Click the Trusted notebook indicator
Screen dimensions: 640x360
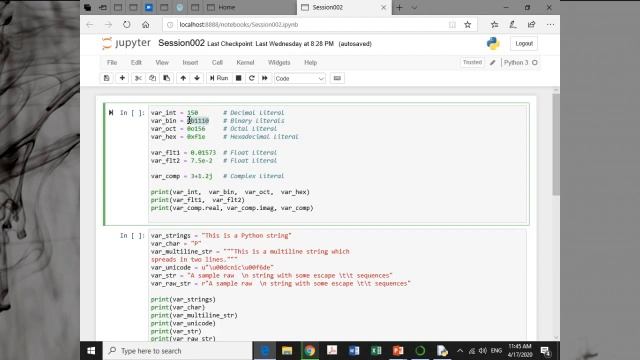(x=472, y=62)
